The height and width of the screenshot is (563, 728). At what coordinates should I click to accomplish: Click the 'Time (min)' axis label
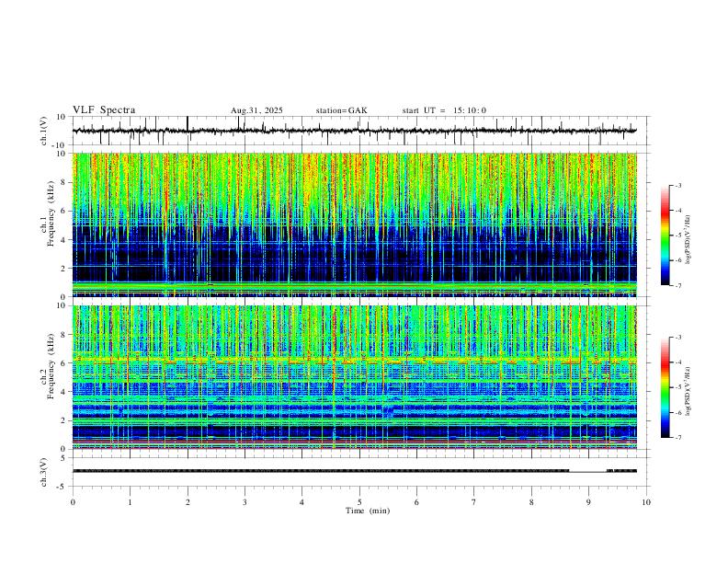coord(368,511)
